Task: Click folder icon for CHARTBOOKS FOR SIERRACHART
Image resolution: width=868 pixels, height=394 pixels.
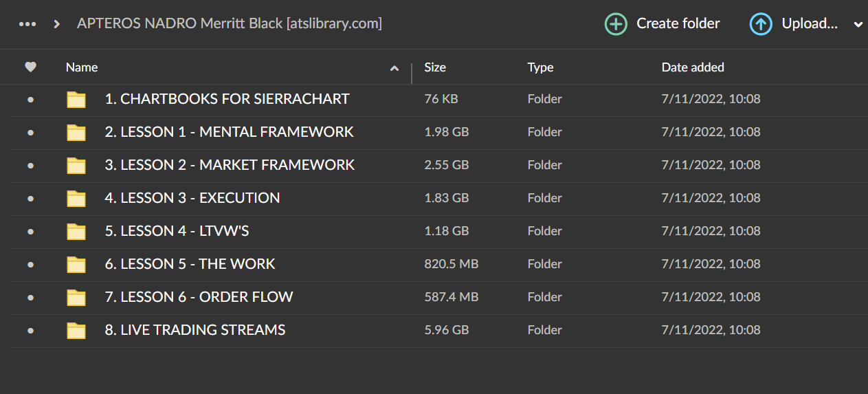Action: [x=76, y=99]
